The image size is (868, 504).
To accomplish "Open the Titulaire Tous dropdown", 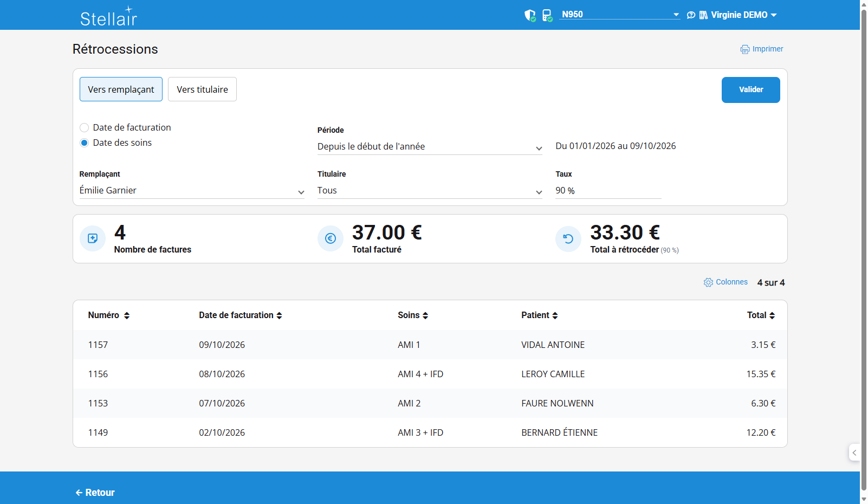I will tap(430, 191).
